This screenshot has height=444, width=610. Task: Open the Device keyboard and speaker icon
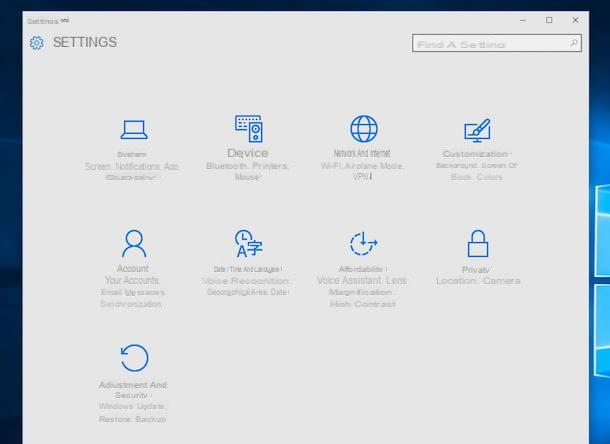pyautogui.click(x=249, y=128)
